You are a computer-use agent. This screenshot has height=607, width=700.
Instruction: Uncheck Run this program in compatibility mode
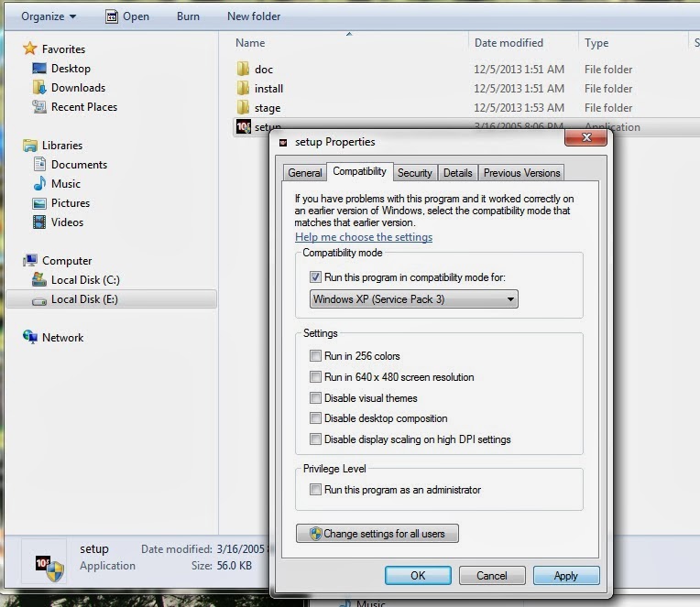tap(315, 277)
